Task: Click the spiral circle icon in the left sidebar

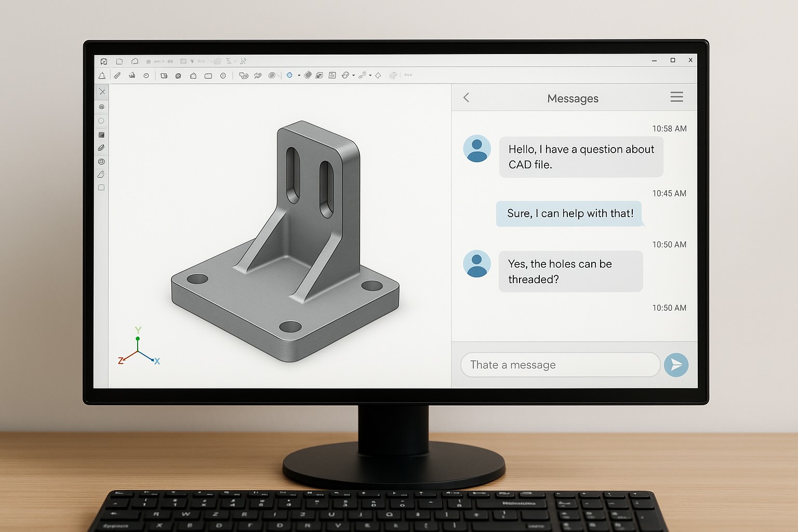Action: click(x=101, y=107)
